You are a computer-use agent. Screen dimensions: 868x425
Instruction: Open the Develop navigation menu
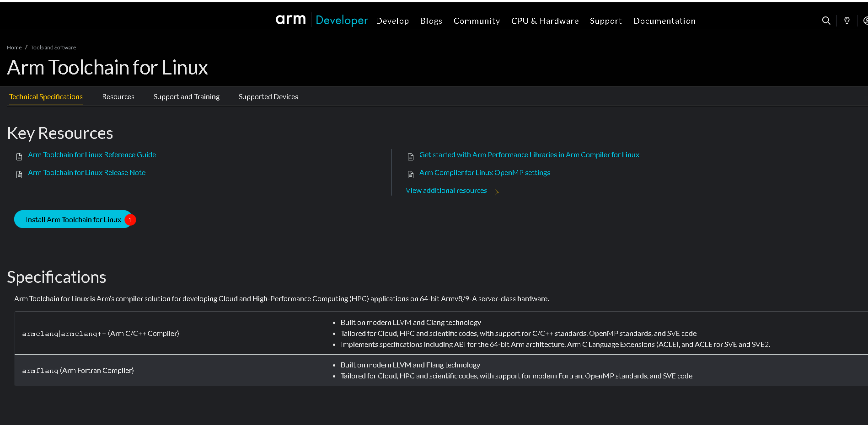pyautogui.click(x=392, y=21)
